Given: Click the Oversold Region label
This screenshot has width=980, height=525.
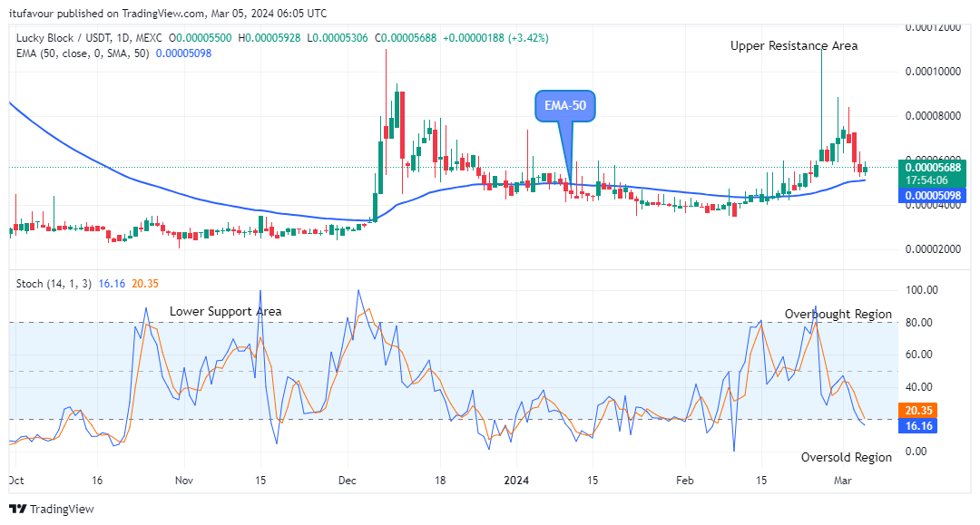Looking at the screenshot, I should point(847,458).
